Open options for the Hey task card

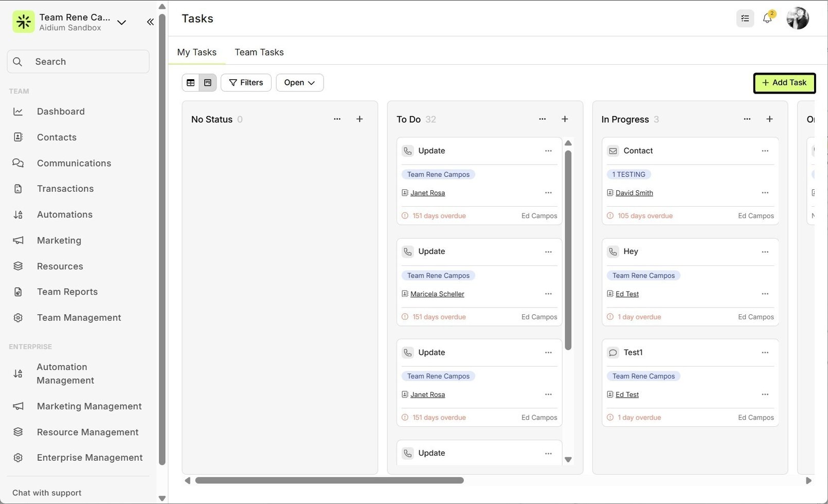click(765, 252)
